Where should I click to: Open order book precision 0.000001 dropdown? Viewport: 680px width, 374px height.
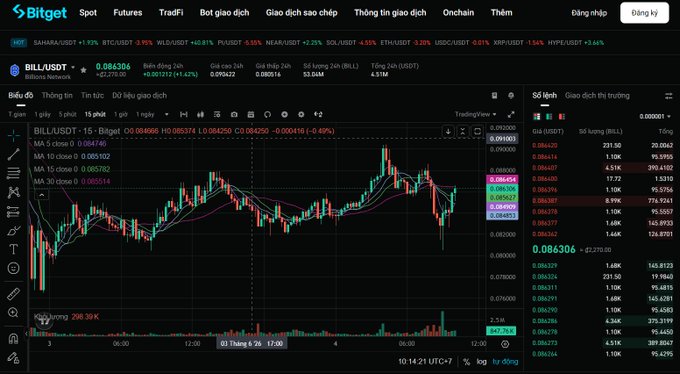[x=655, y=116]
